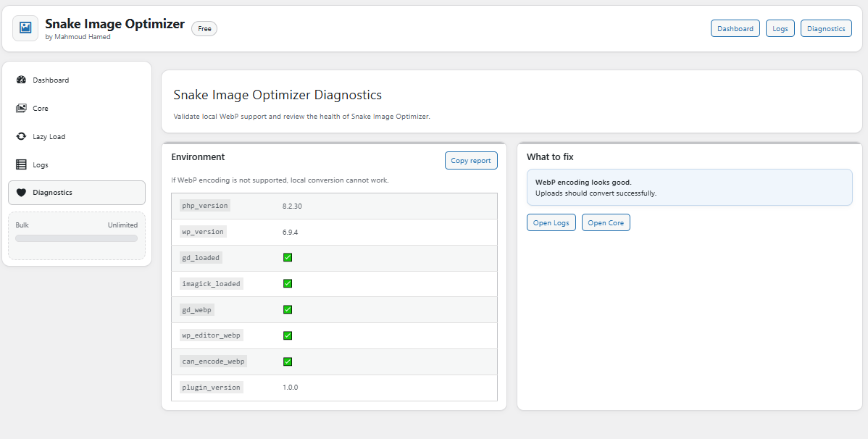Click the WebP encoding looks good notice

pos(689,187)
